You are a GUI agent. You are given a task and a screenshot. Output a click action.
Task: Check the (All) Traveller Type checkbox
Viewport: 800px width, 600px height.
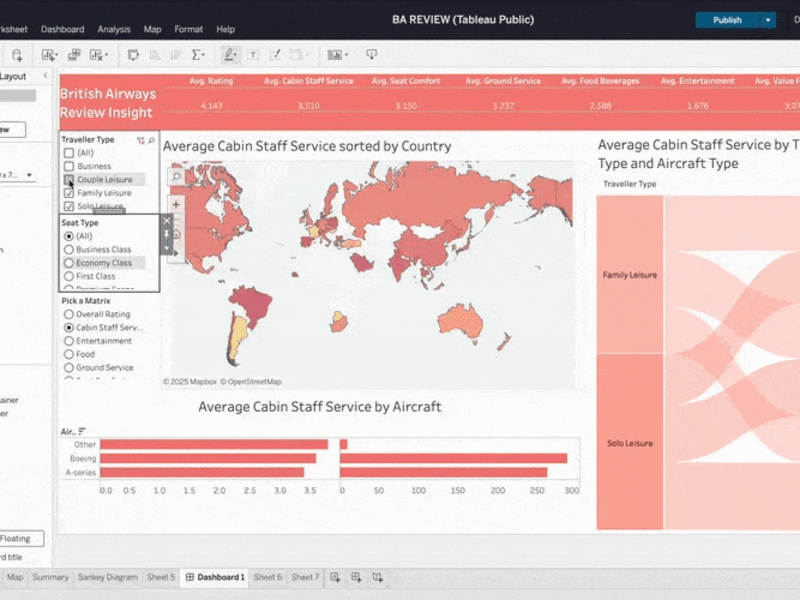point(69,153)
